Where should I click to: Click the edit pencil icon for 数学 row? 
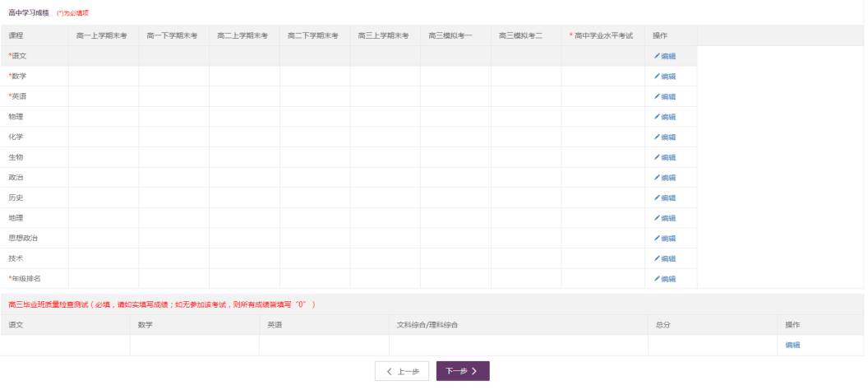click(657, 77)
